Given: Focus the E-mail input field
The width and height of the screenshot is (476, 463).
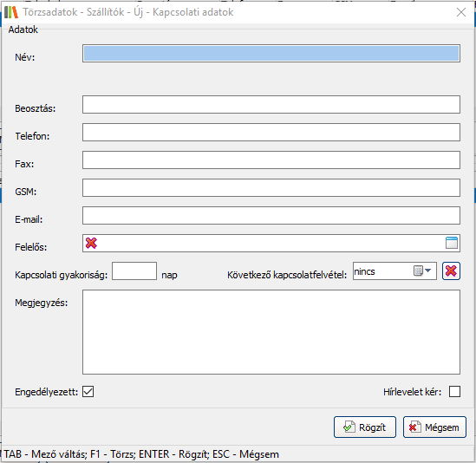Looking at the screenshot, I should point(271,216).
